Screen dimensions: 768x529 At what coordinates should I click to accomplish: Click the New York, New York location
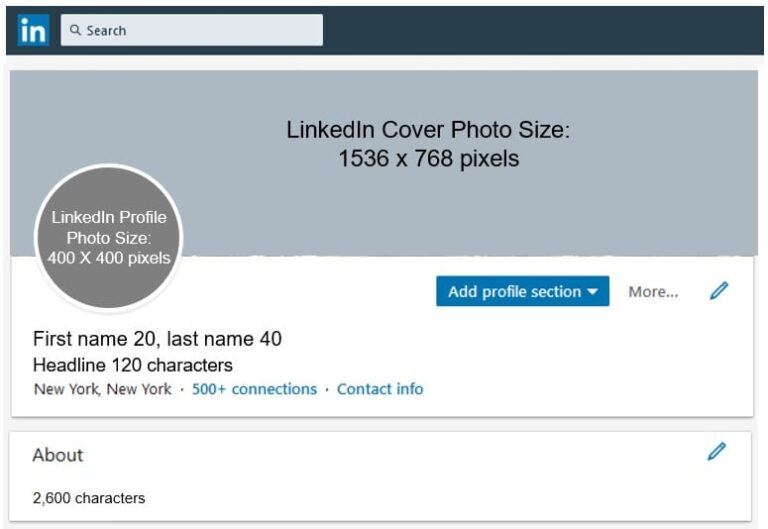(103, 389)
